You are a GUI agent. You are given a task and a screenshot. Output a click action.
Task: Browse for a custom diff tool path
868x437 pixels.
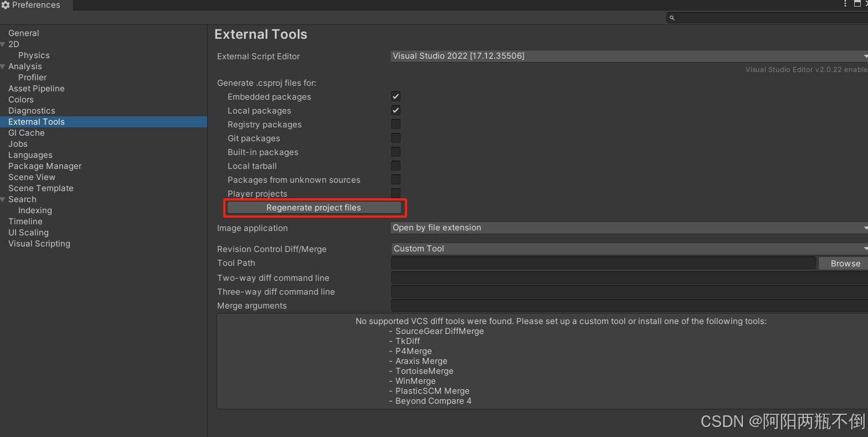(x=843, y=263)
